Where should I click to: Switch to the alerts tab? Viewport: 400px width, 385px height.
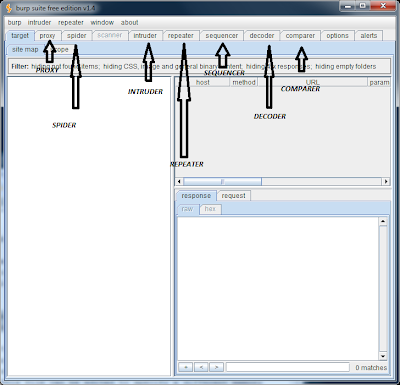[369, 36]
